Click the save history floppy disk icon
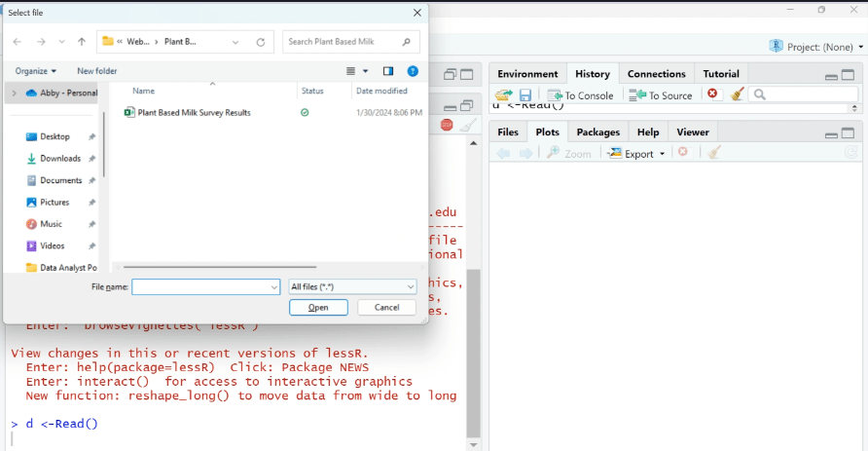868x451 pixels. 525,94
